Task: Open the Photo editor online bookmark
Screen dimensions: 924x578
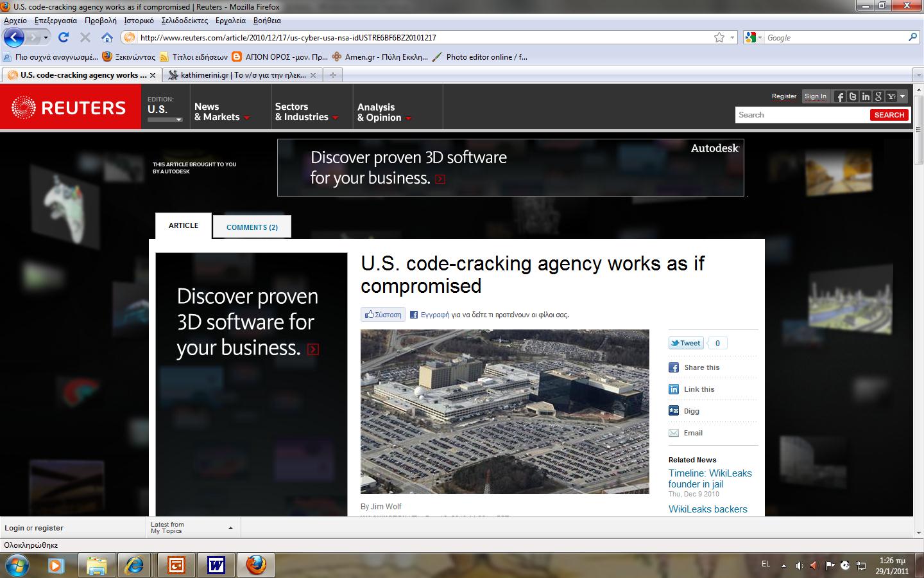Action: [x=480, y=57]
